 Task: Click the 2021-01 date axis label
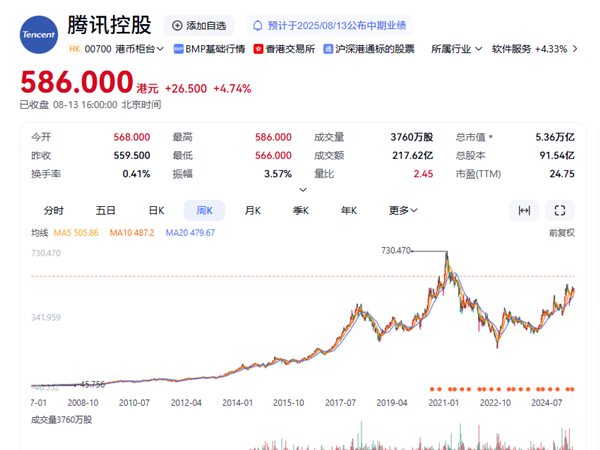[443, 403]
